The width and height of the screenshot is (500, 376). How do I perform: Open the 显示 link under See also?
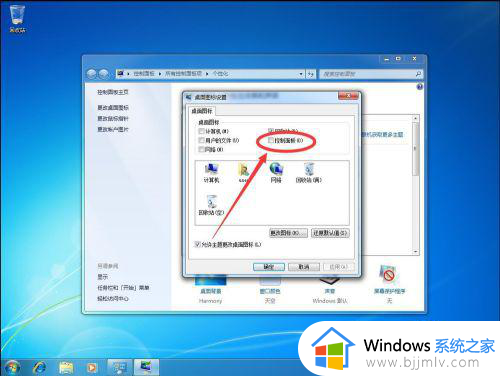[x=103, y=277]
